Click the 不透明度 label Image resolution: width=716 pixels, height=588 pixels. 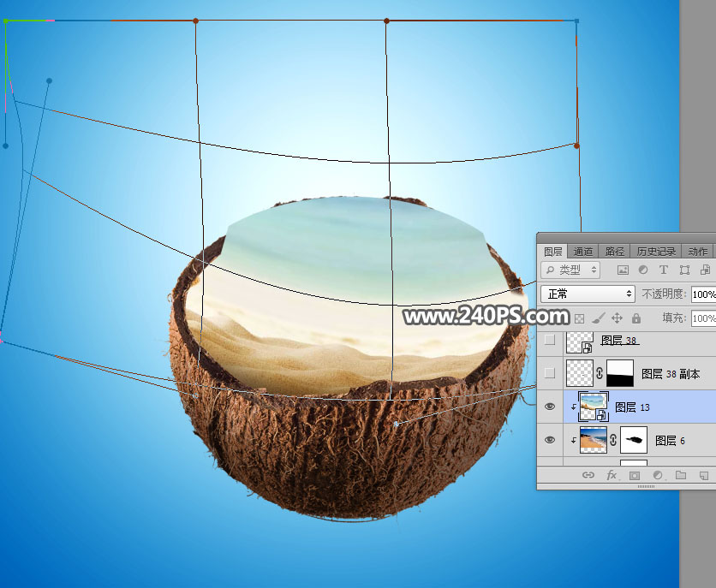coord(664,294)
